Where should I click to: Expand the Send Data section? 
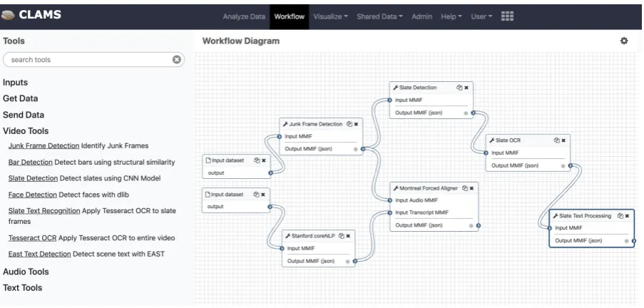point(24,115)
